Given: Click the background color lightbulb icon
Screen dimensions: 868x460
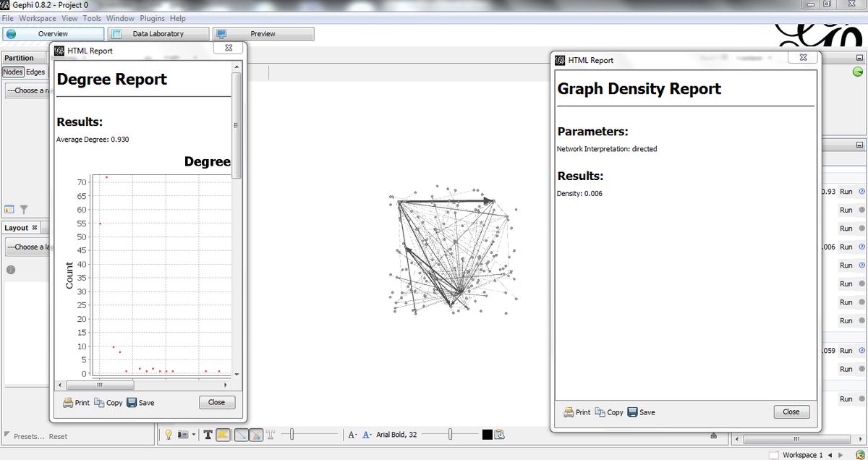Looking at the screenshot, I should click(169, 435).
